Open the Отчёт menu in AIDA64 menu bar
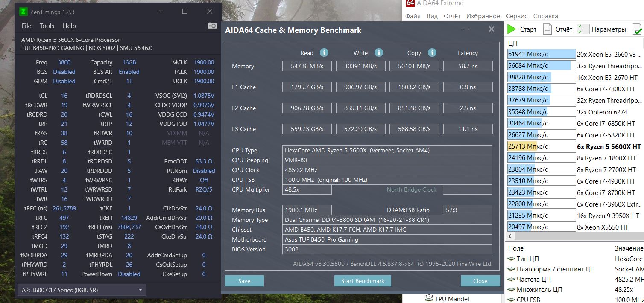Image resolution: width=644 pixels, height=303 pixels. tap(452, 16)
